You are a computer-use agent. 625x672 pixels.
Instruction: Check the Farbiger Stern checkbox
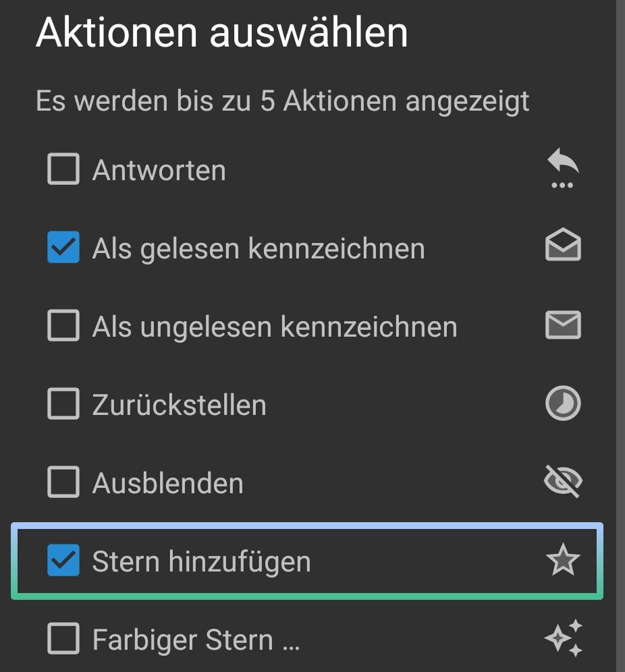pyautogui.click(x=63, y=638)
